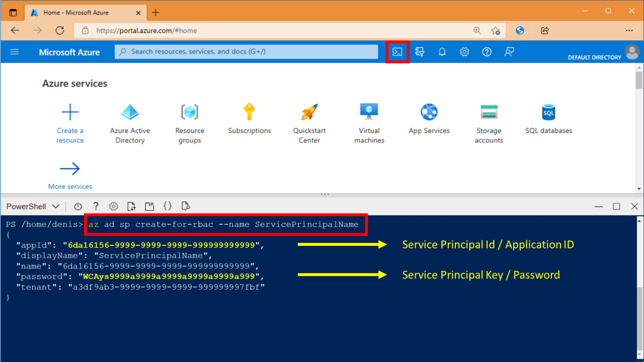Open the browser settings and more menu
Screen dimensions: 644x362
pos(629,30)
